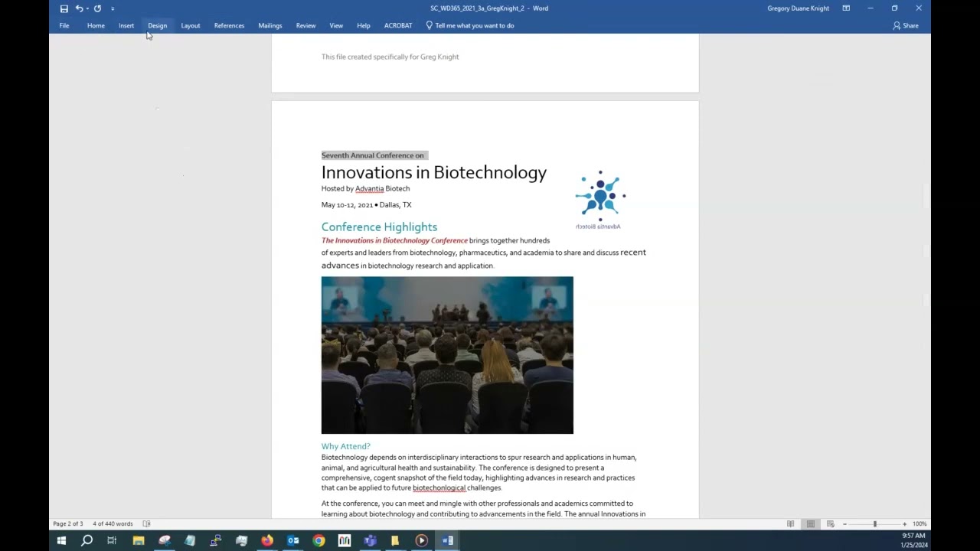The height and width of the screenshot is (551, 980).
Task: Click the underlined word Advantia in host line
Action: [369, 188]
